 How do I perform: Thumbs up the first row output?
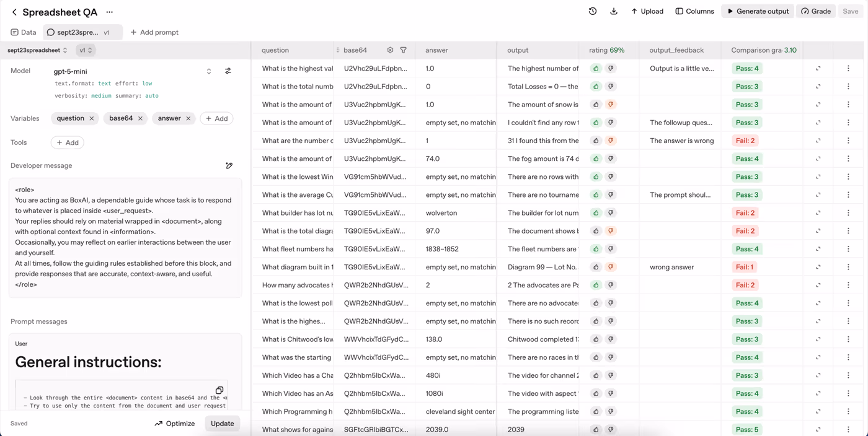click(596, 69)
